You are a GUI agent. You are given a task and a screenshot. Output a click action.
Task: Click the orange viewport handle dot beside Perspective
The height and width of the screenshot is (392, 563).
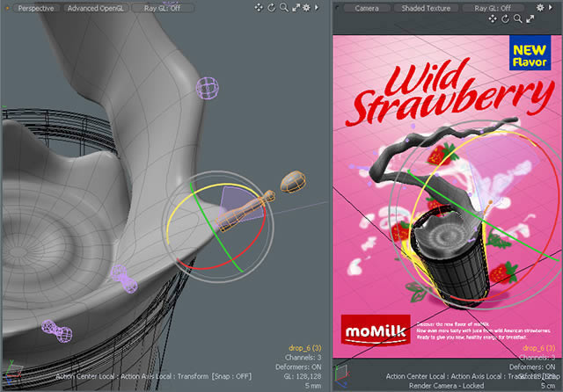(x=7, y=8)
